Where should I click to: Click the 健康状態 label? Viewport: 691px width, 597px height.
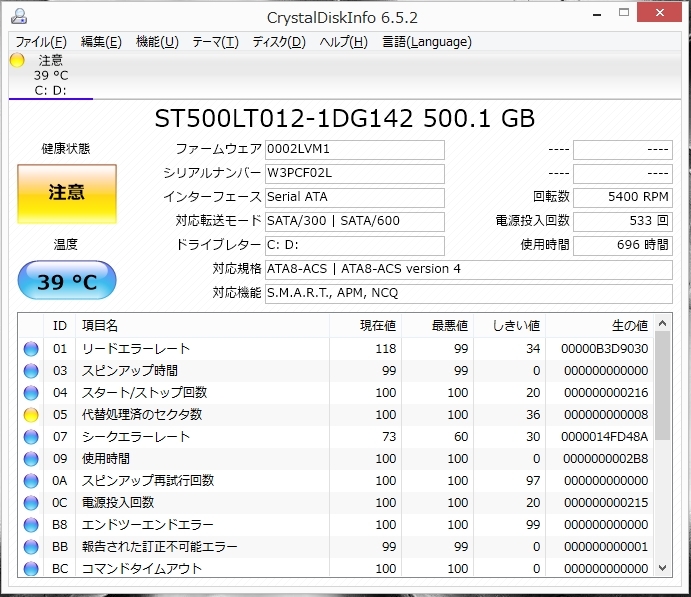tap(66, 149)
